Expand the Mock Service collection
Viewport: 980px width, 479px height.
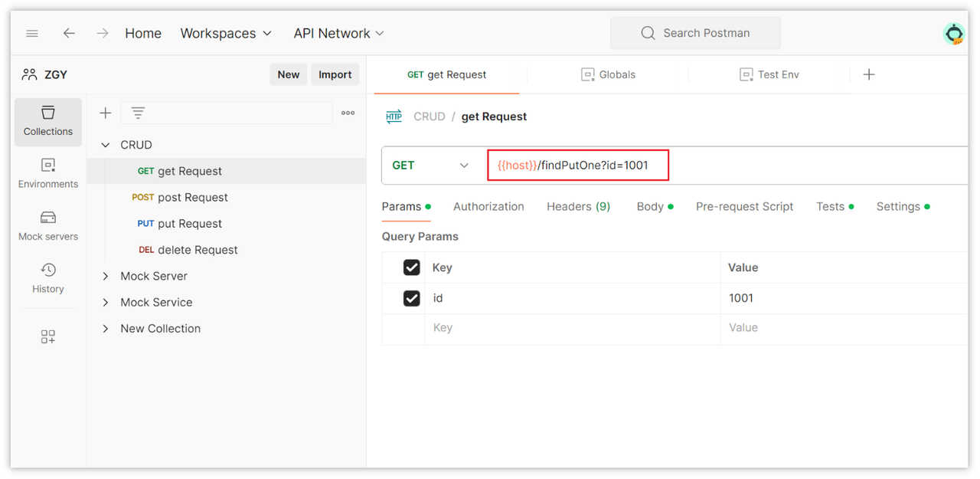tap(106, 302)
